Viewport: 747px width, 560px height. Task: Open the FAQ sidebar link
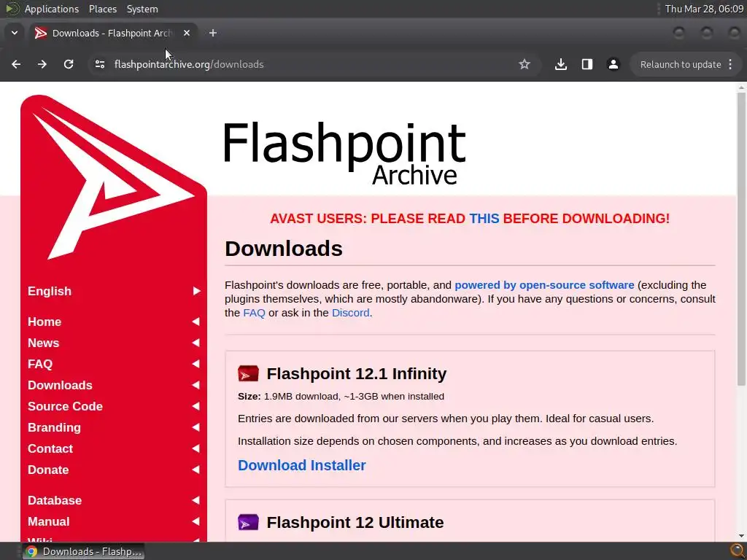(x=40, y=364)
